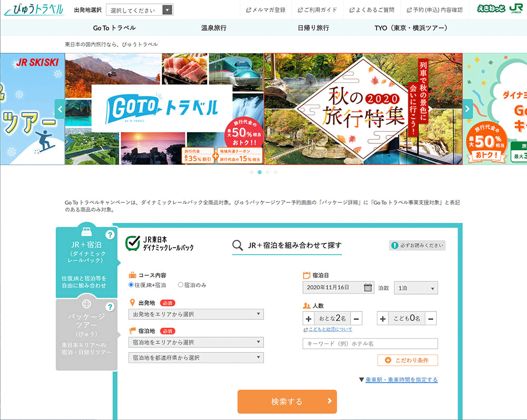The image size is (527, 420).
Task: Expand 乗車駅・乗車時間を指定する link
Action: click(x=401, y=379)
